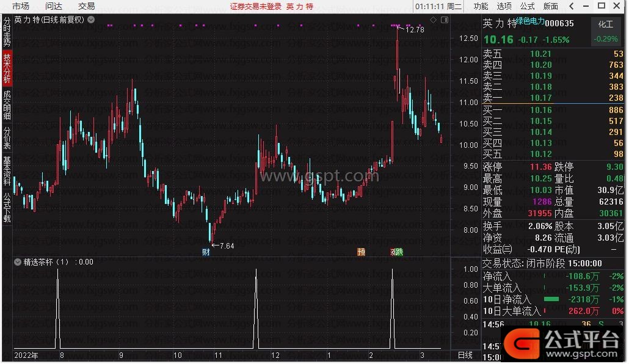Image resolution: width=629 pixels, height=364 pixels.
Task: Open the 市场 menu
Action: pos(21,6)
